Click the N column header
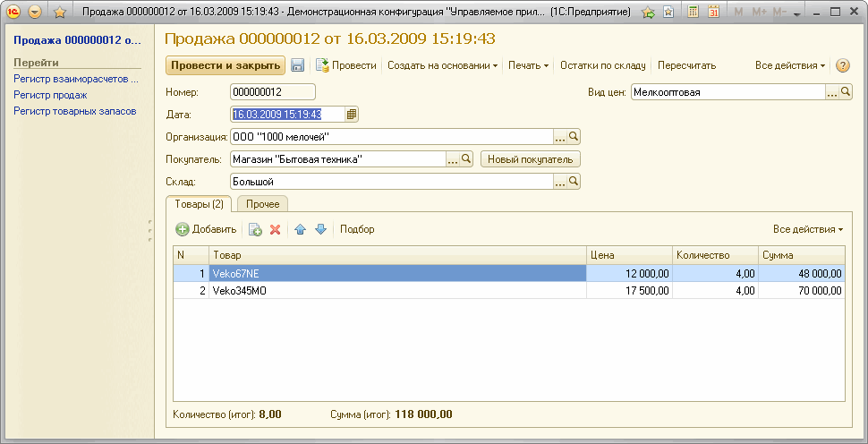Screen dimensions: 868x444 pyautogui.click(x=191, y=255)
